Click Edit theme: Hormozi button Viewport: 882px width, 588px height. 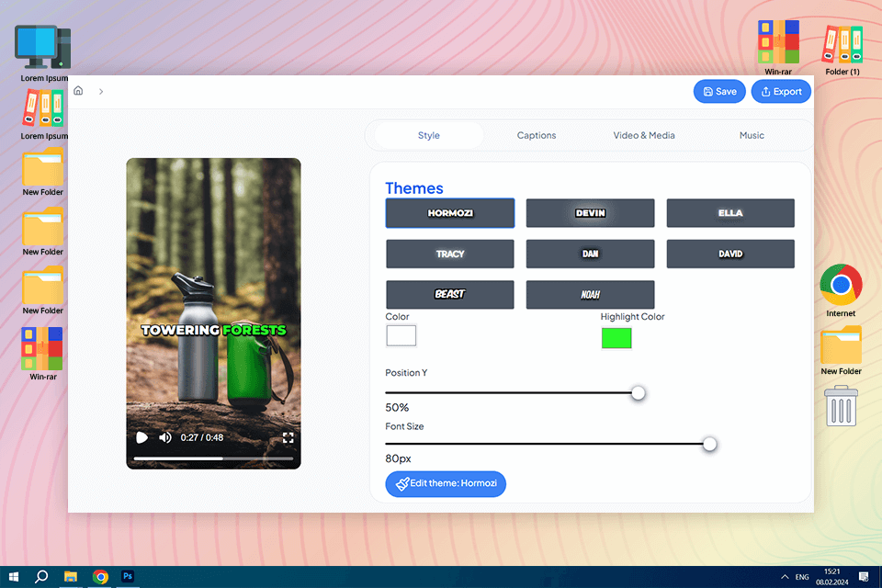(446, 483)
